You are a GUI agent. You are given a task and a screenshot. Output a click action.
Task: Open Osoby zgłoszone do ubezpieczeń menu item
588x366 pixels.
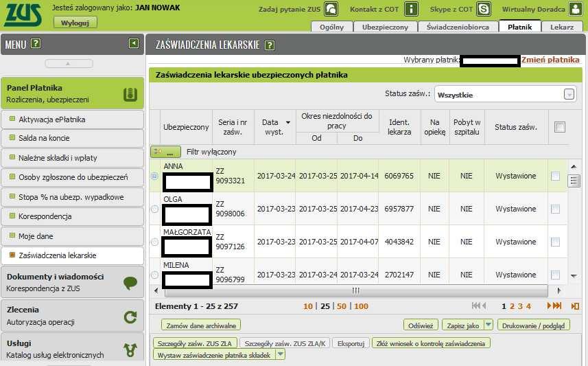[72, 177]
